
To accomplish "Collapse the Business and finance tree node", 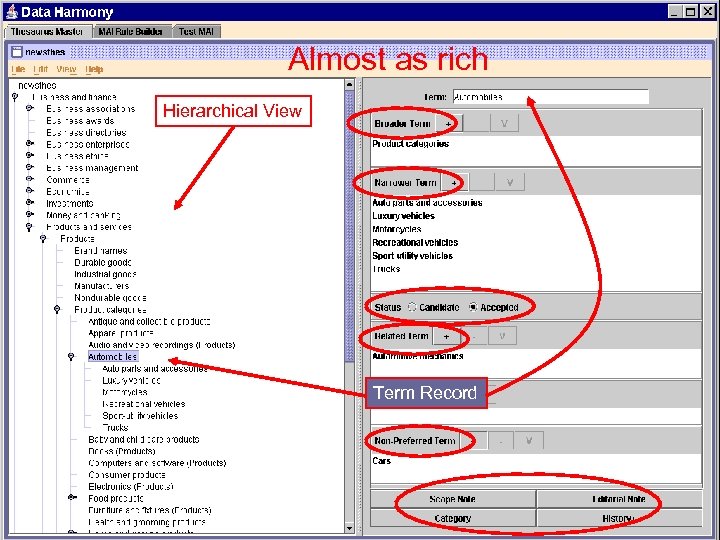I will click(x=15, y=97).
